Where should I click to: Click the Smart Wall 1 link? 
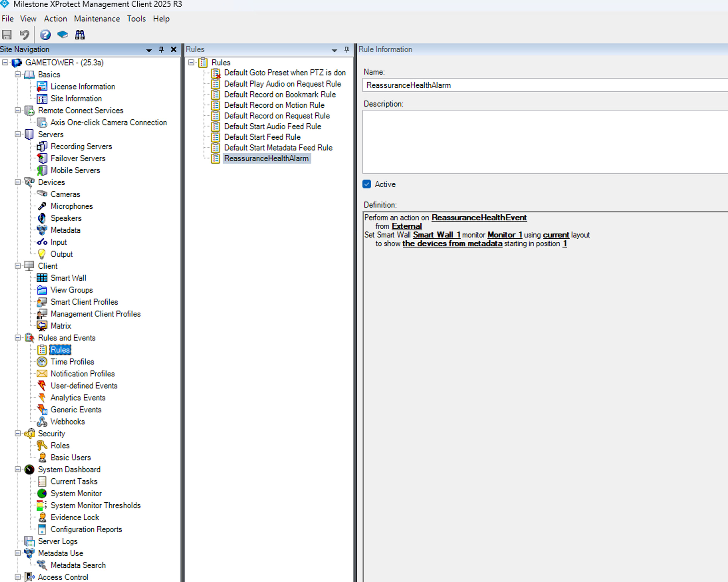tap(436, 235)
